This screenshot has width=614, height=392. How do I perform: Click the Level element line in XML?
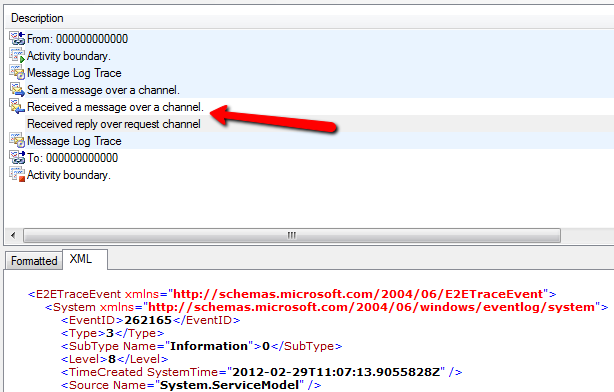(114, 359)
